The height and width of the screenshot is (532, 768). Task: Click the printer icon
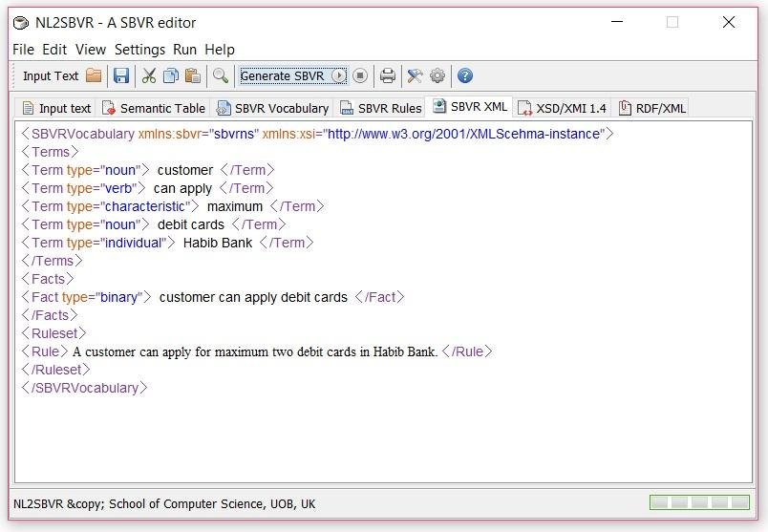pyautogui.click(x=387, y=75)
